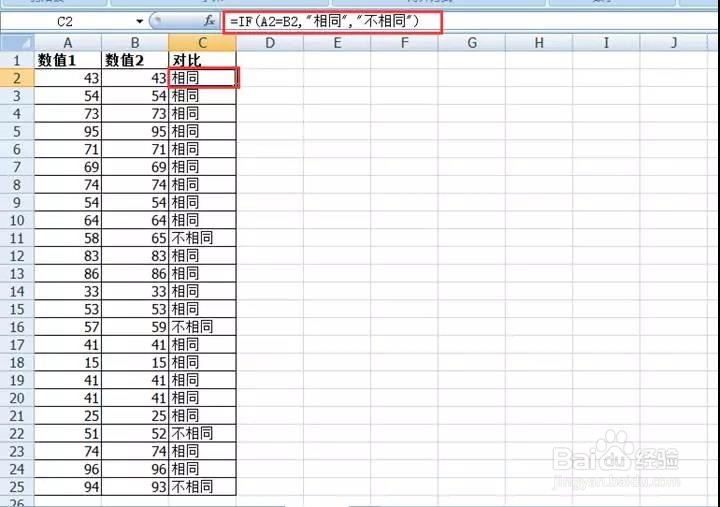Select row 11 header
The height and width of the screenshot is (507, 720).
[17, 238]
